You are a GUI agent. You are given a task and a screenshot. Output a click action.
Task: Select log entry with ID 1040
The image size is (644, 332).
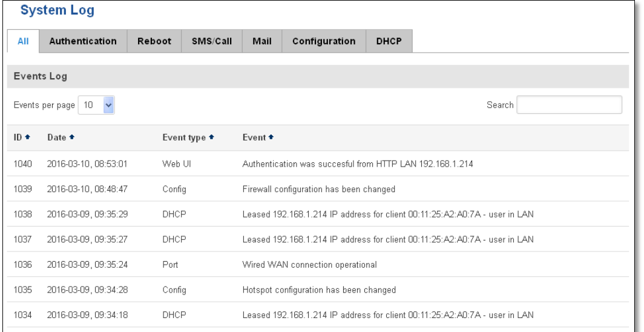pyautogui.click(x=318, y=164)
